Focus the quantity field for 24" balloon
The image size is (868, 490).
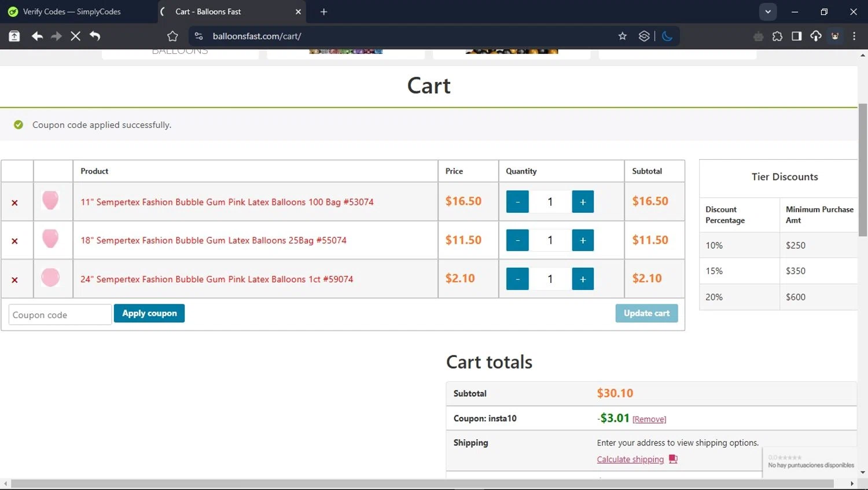coord(550,279)
